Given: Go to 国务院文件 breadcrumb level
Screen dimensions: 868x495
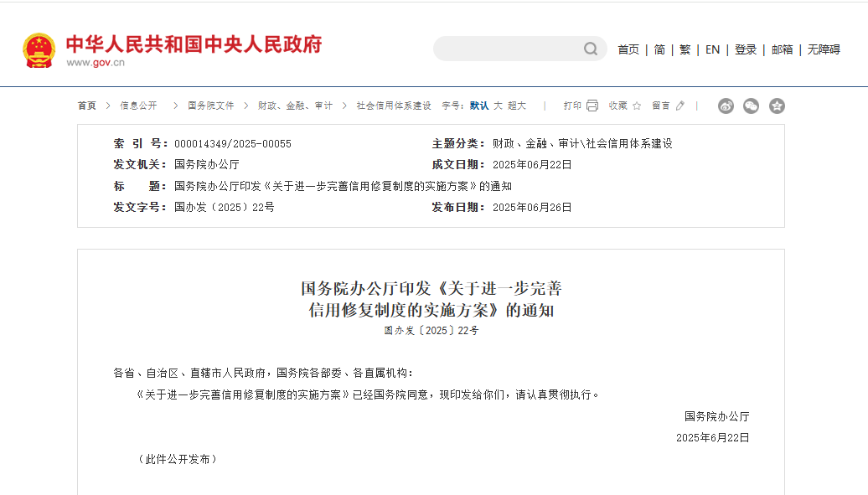Looking at the screenshot, I should [x=210, y=106].
